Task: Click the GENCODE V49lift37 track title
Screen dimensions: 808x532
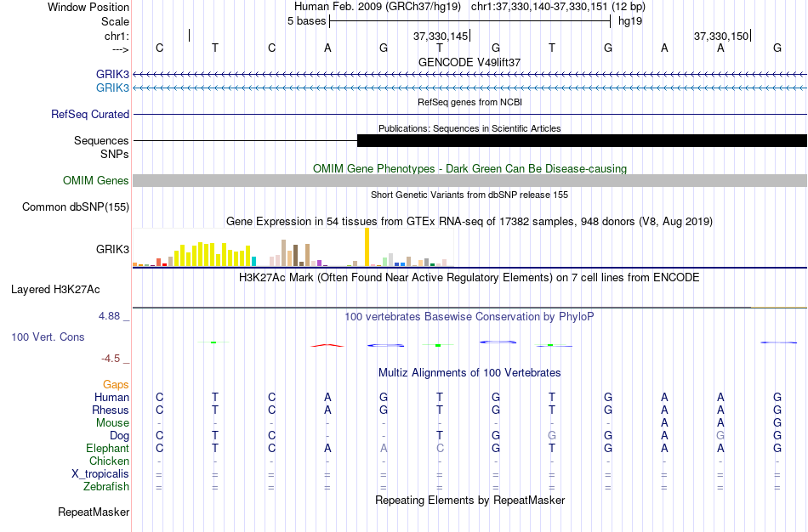Action: click(469, 62)
